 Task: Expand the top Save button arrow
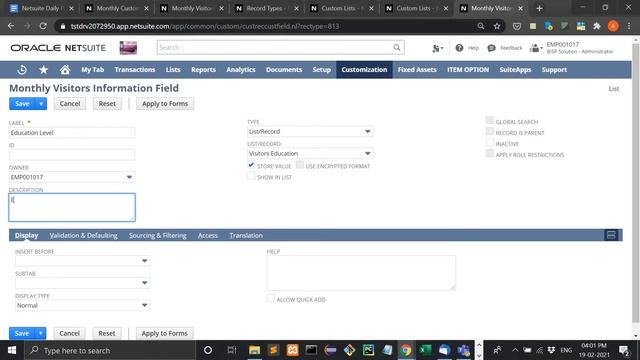tap(41, 104)
